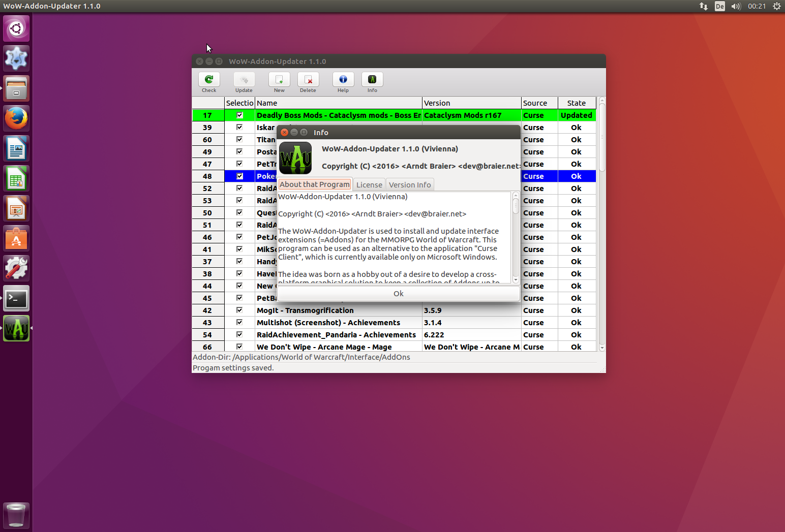
Task: Select MogIt - Transmogrification row
Action: [x=394, y=310]
